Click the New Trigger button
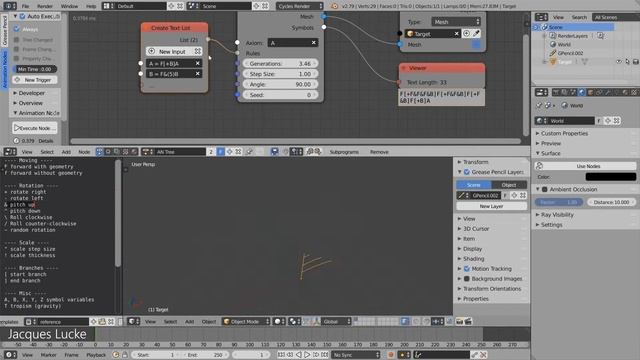Viewport: 640px width, 360px height. (35, 80)
